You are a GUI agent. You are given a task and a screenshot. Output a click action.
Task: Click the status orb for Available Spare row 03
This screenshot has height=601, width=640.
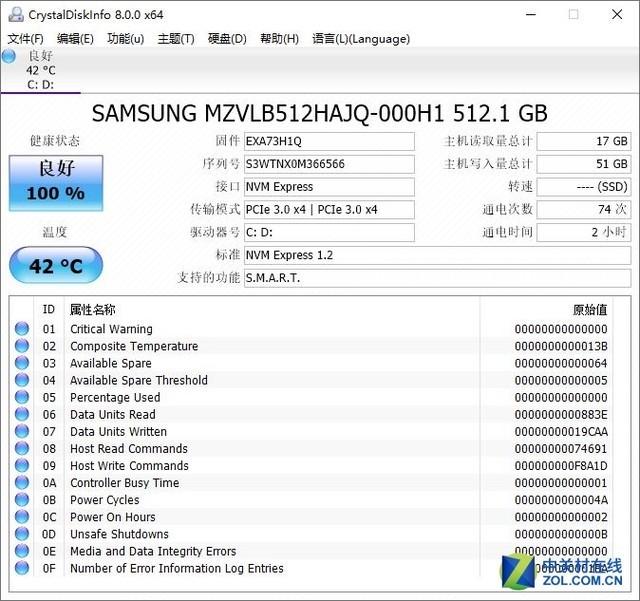pos(22,363)
